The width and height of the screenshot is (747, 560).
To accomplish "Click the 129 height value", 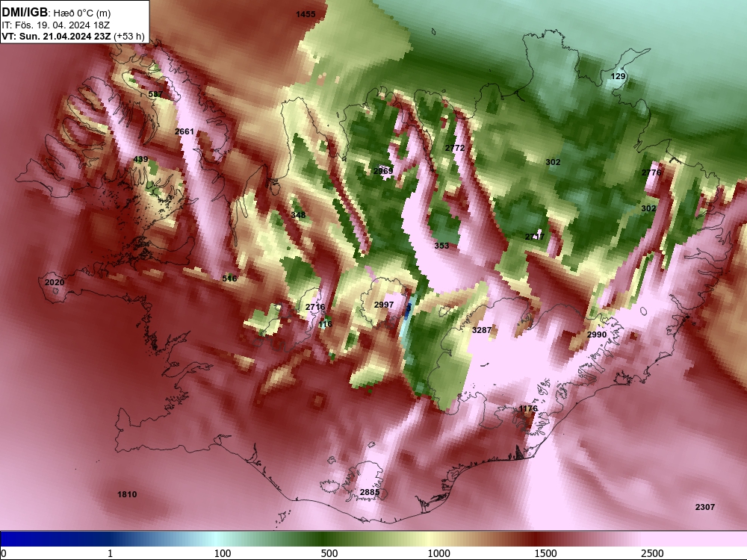I will [618, 76].
